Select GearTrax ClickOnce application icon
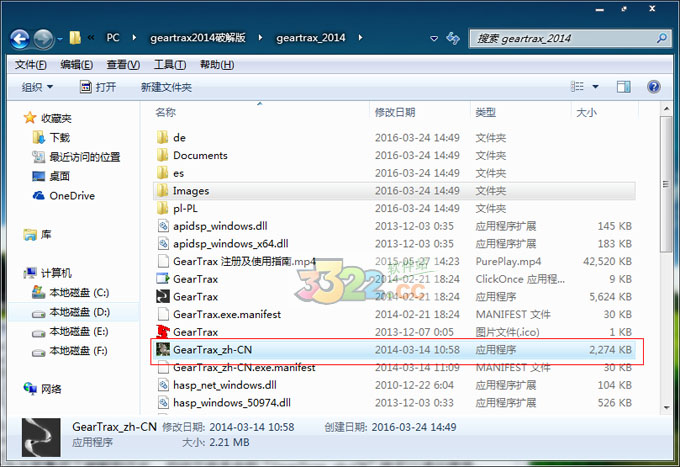This screenshot has width=680, height=467. pyautogui.click(x=163, y=279)
